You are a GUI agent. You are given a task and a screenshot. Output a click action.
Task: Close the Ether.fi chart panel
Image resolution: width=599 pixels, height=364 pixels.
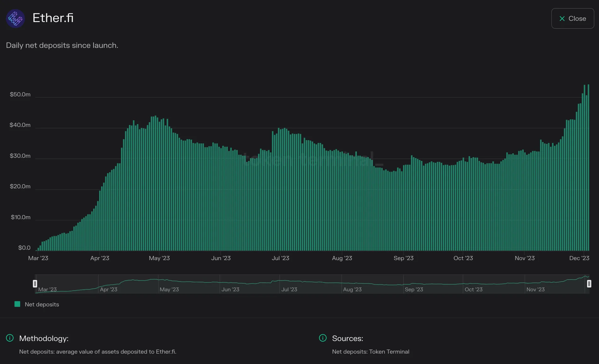coord(573,19)
